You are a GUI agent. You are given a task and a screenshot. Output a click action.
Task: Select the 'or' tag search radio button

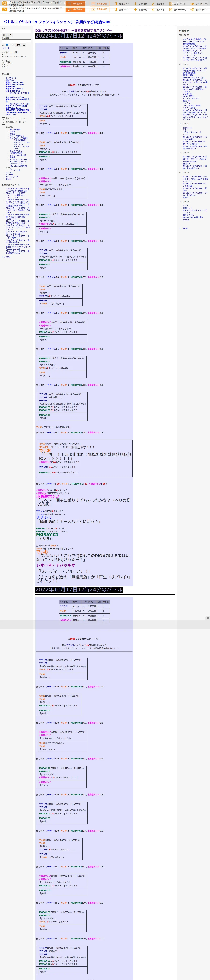tap(13, 45)
